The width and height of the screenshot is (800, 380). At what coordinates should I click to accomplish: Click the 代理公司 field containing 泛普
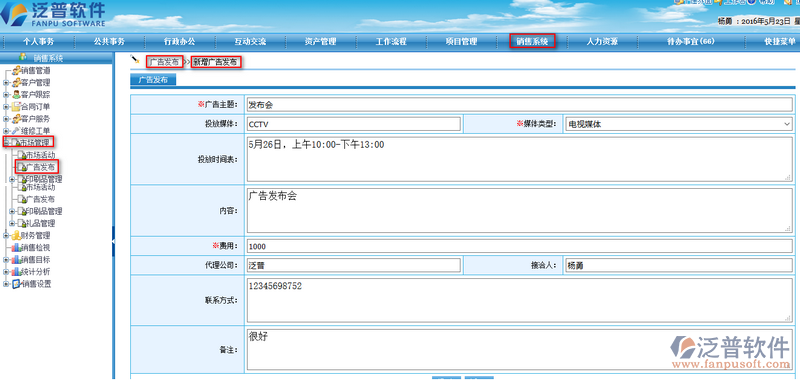354,266
